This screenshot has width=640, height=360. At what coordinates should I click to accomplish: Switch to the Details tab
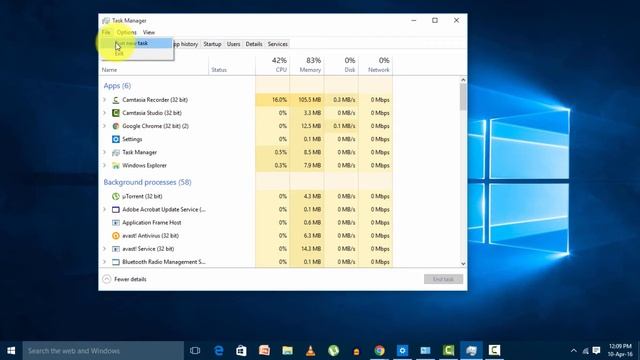click(254, 44)
